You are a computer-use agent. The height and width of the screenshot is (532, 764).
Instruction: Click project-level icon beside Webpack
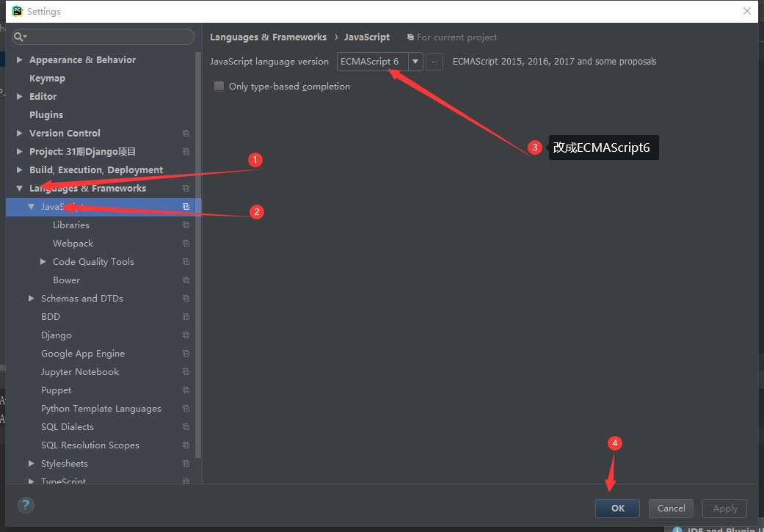[186, 243]
